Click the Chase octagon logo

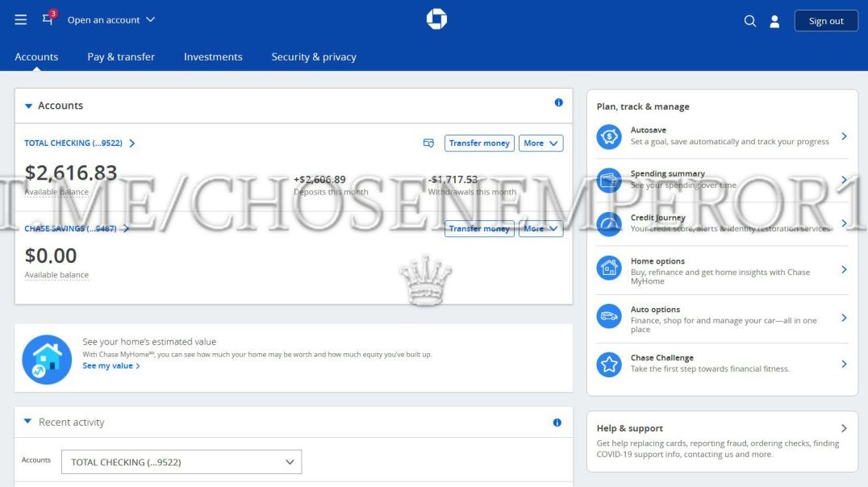[436, 19]
